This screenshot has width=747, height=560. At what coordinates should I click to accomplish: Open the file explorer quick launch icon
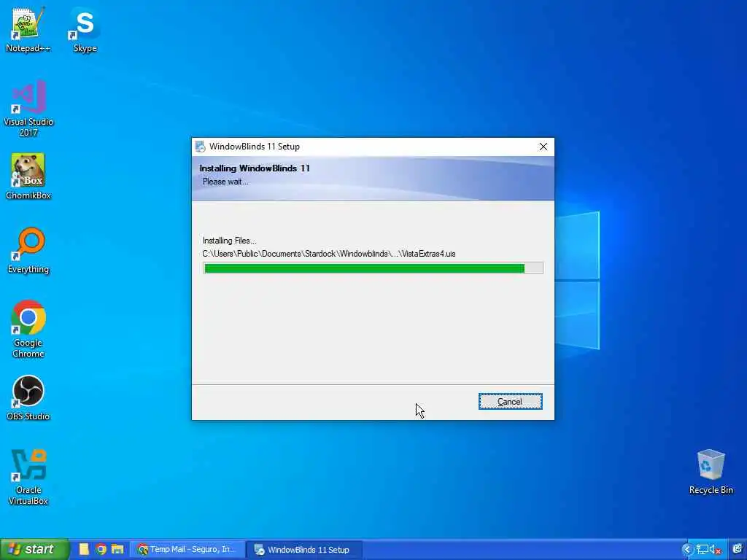[x=117, y=550]
